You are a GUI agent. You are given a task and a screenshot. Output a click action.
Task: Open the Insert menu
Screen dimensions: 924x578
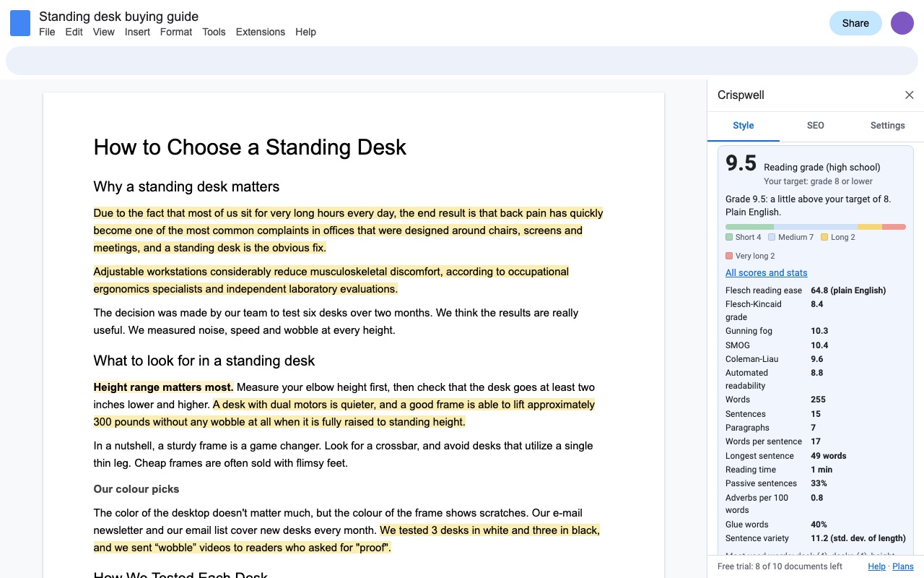pos(137,32)
